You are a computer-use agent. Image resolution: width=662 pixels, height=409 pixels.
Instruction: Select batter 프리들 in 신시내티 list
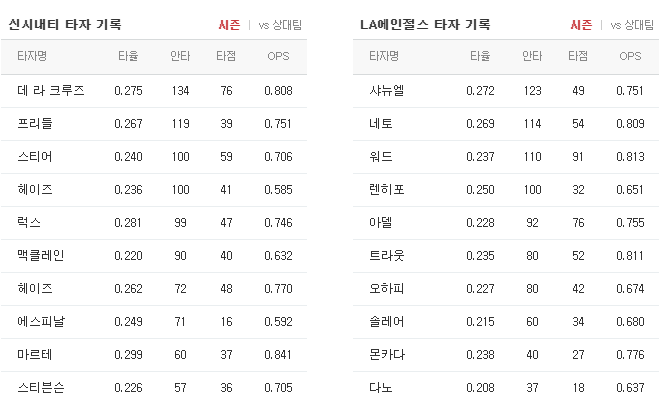35,124
